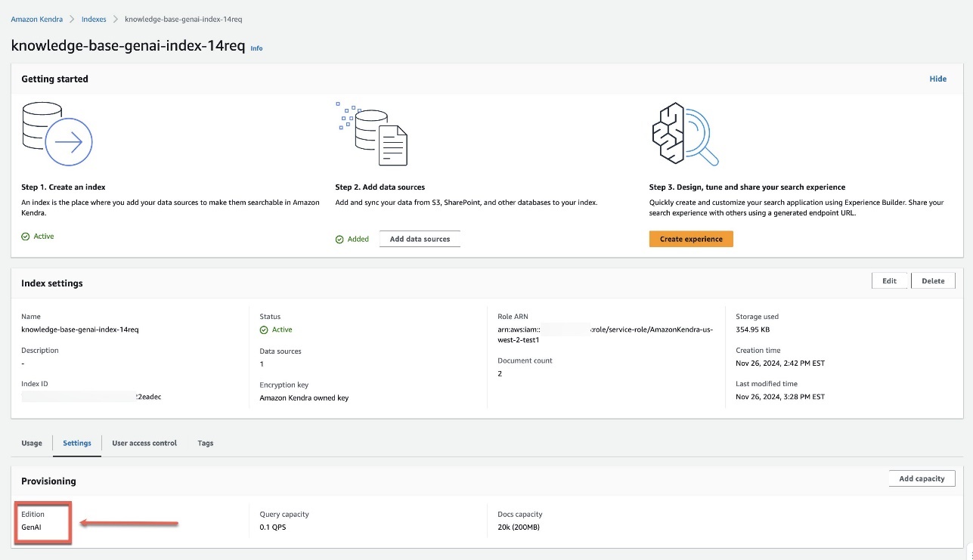This screenshot has width=973, height=560.
Task: Open the Amazon Kendra breadcrumb link
Action: tap(36, 19)
